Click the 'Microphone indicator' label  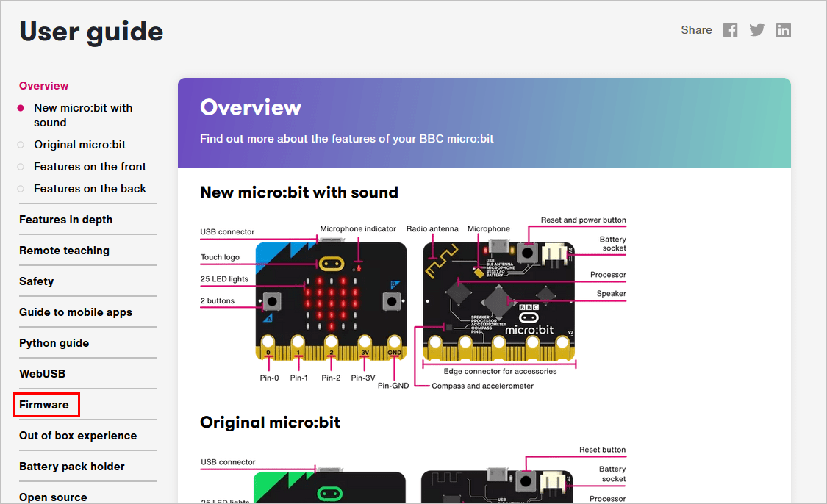click(x=358, y=228)
